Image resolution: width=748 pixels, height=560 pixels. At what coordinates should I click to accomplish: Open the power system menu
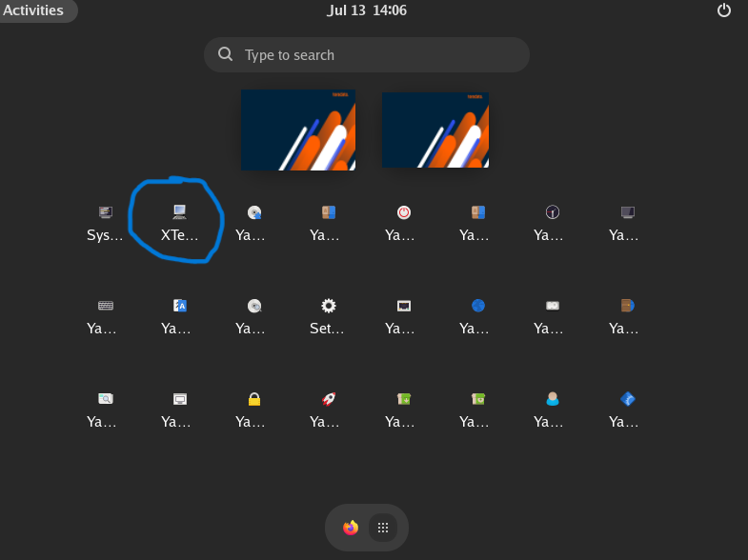(x=723, y=10)
